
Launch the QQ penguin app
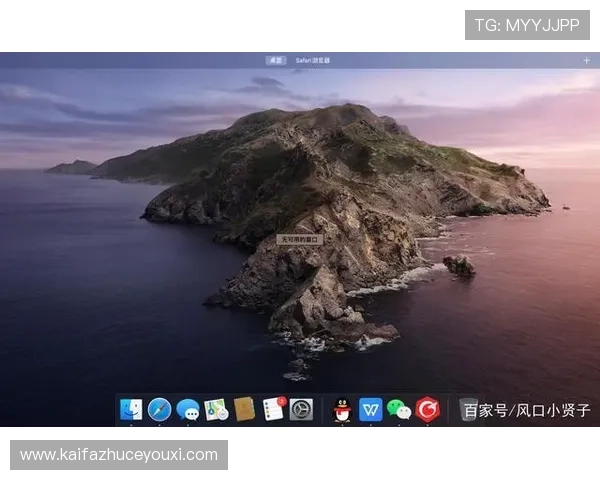click(x=342, y=410)
